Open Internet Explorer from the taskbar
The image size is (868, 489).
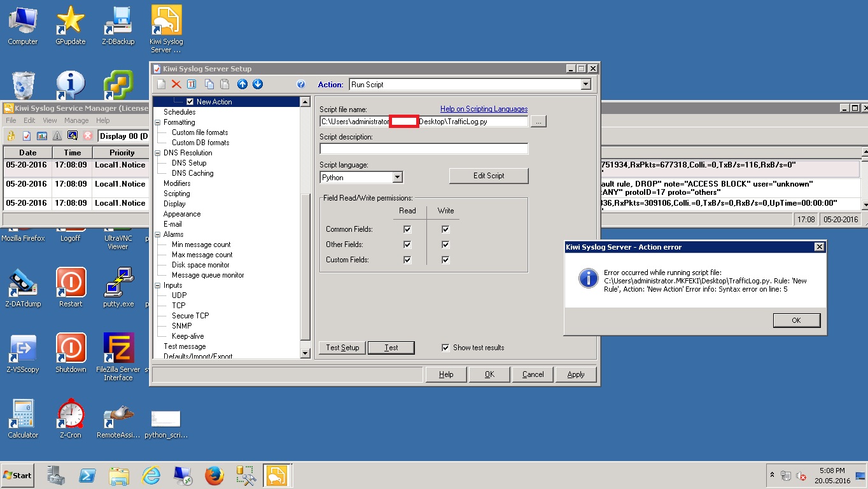coord(151,476)
